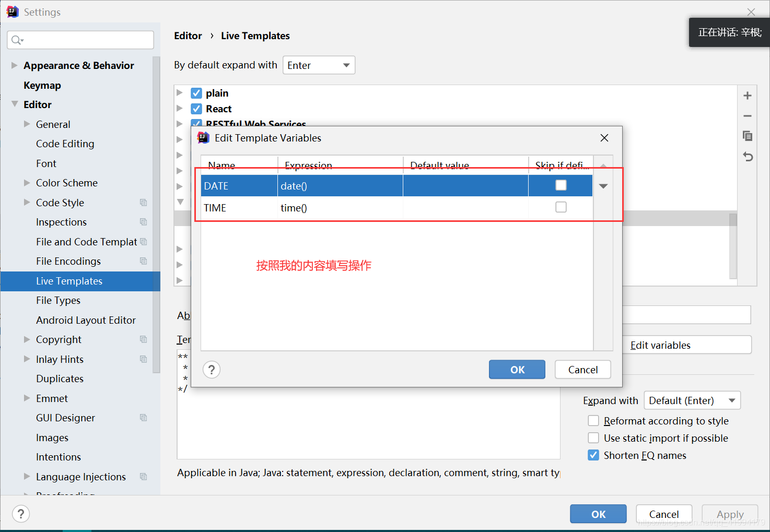The height and width of the screenshot is (532, 770).
Task: Expand the General settings node
Action: pyautogui.click(x=27, y=124)
